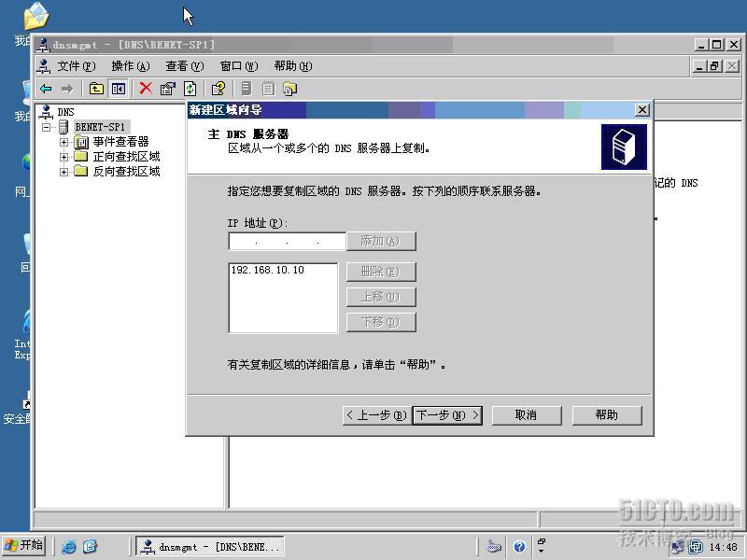Click the 上一步(B) back button

pos(376,415)
